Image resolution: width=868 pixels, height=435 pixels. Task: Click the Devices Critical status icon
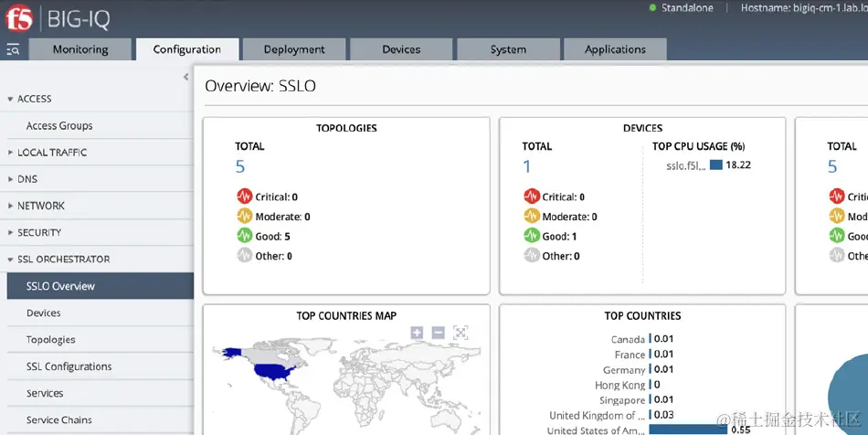pos(532,196)
